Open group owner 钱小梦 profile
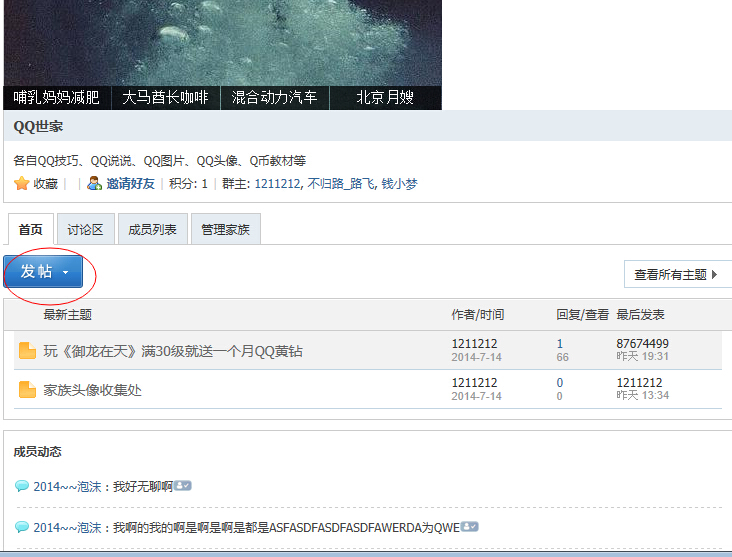The image size is (732, 557). (x=399, y=184)
